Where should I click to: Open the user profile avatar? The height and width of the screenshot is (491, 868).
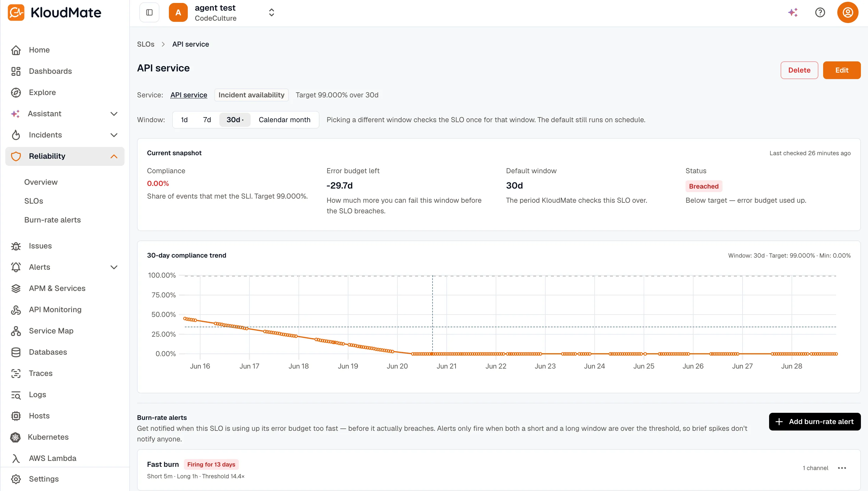pyautogui.click(x=847, y=12)
